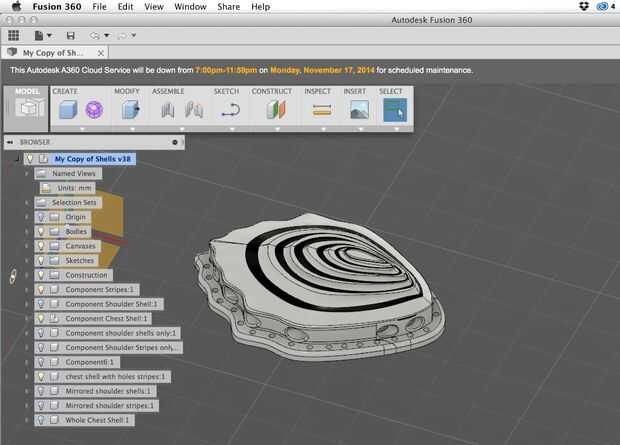Open the Edit menu
Viewport: 620px width, 445px height.
[125, 7]
